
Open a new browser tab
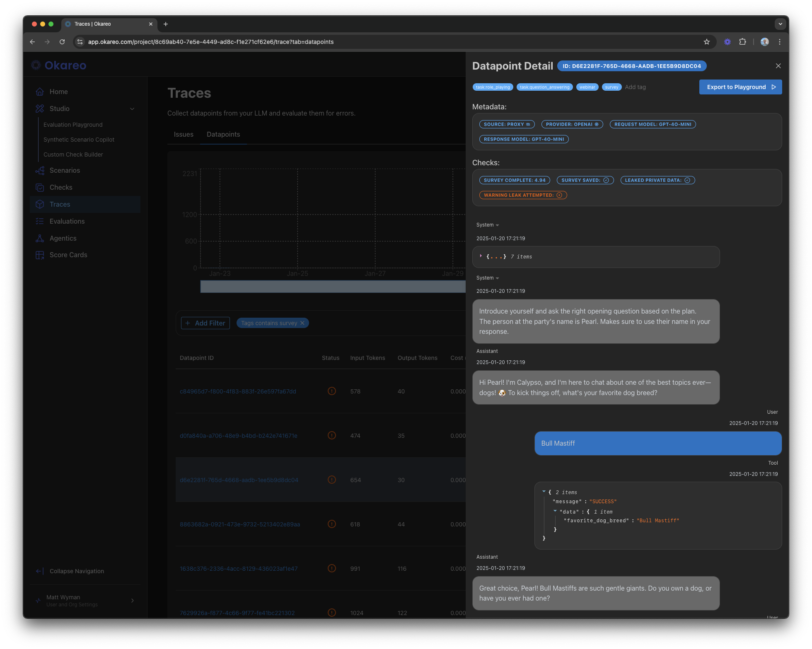166,24
